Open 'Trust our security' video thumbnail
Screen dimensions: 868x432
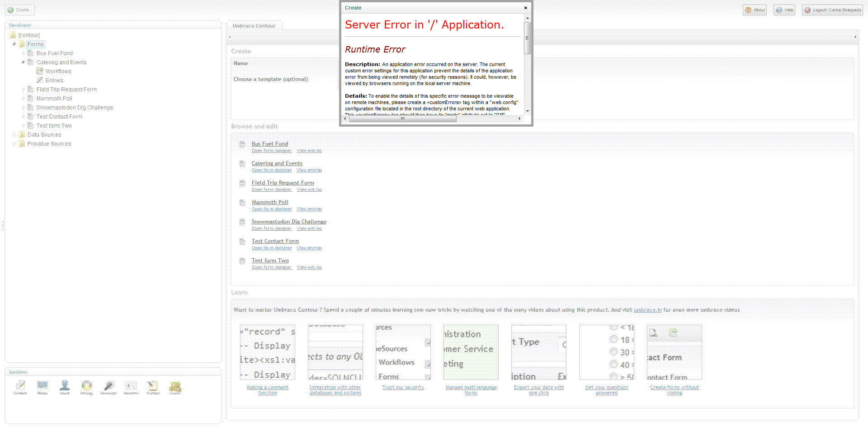(x=403, y=352)
